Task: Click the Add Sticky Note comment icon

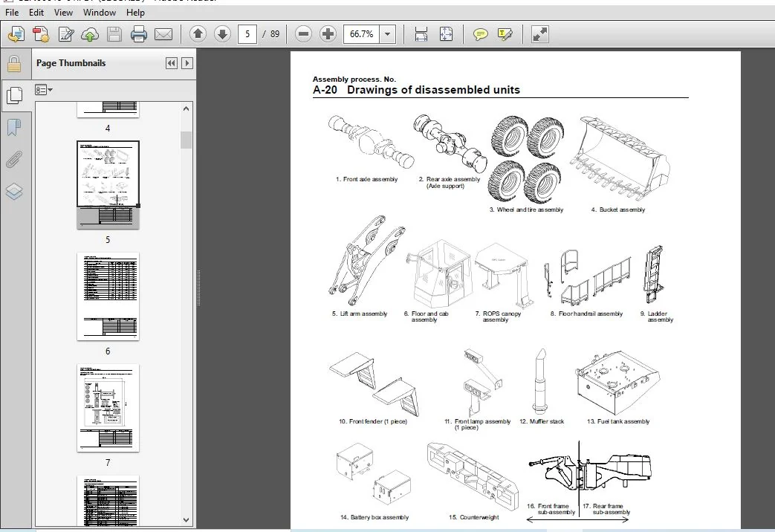Action: pos(481,34)
